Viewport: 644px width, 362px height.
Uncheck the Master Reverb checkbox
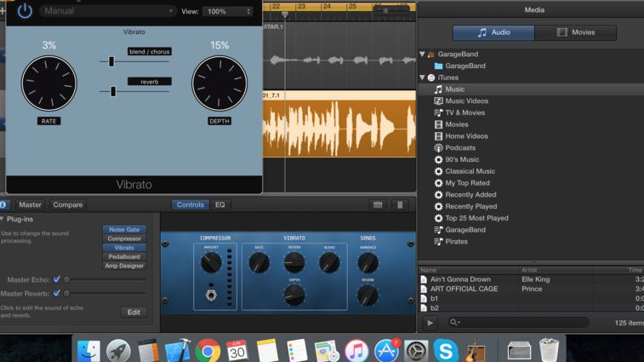point(57,293)
